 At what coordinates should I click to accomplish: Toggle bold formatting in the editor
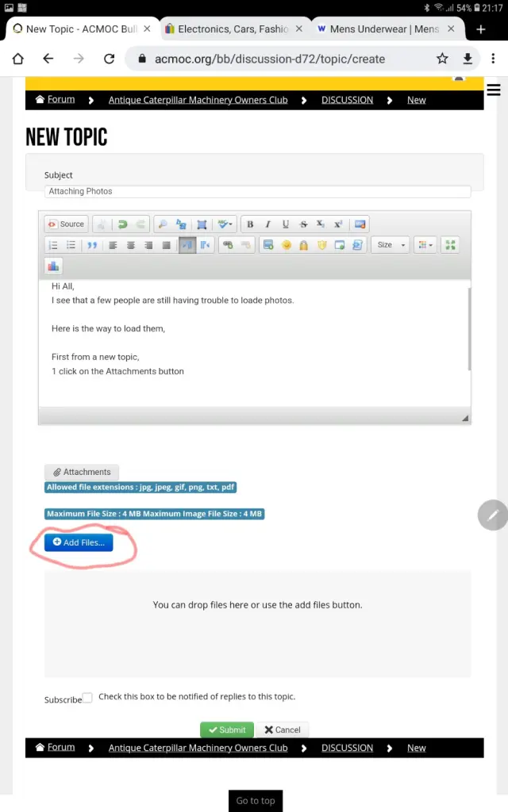[x=251, y=224]
